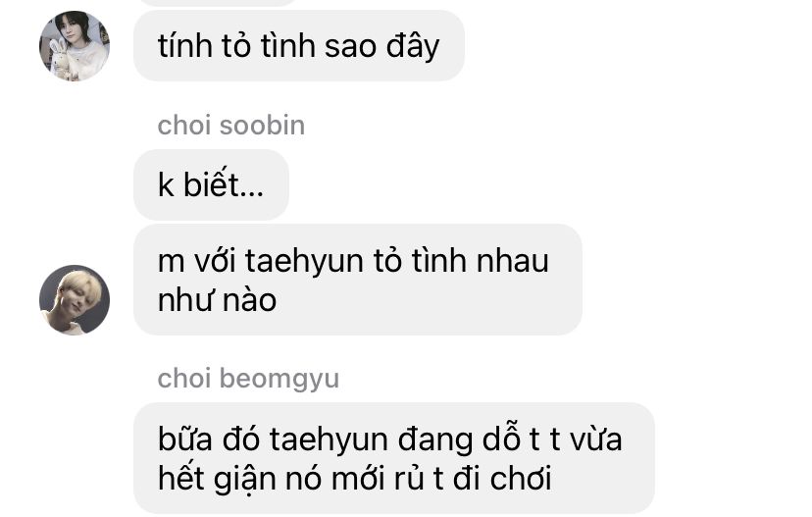Viewport: 812px width, 517px height.
Task: Click the line 'hết giận nó mới rủ'
Action: pyautogui.click(x=294, y=478)
